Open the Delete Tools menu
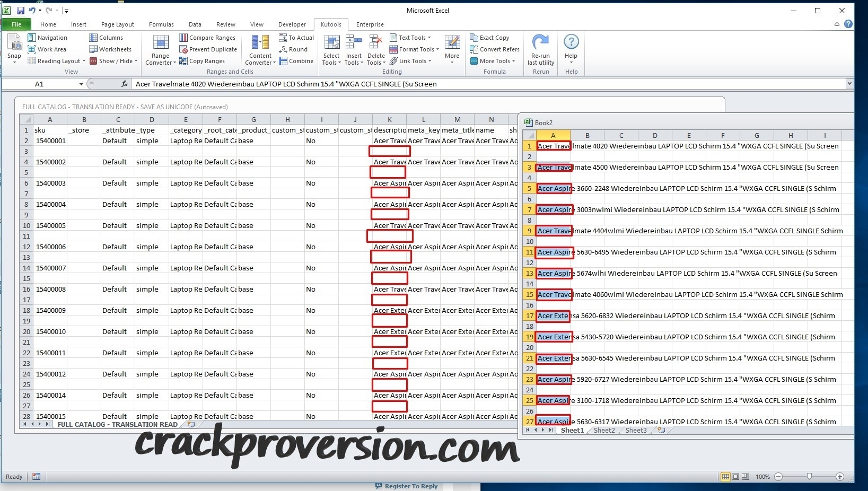The image size is (868, 491). (376, 50)
